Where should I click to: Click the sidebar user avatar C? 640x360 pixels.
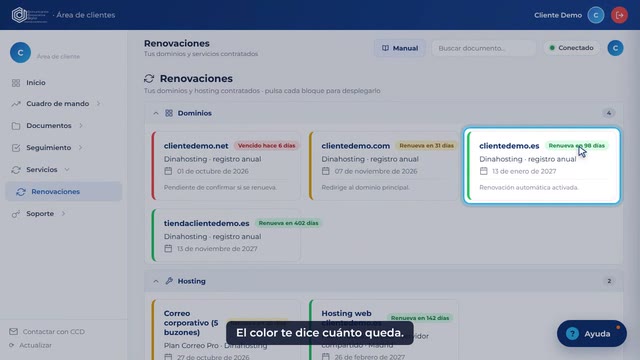20,53
